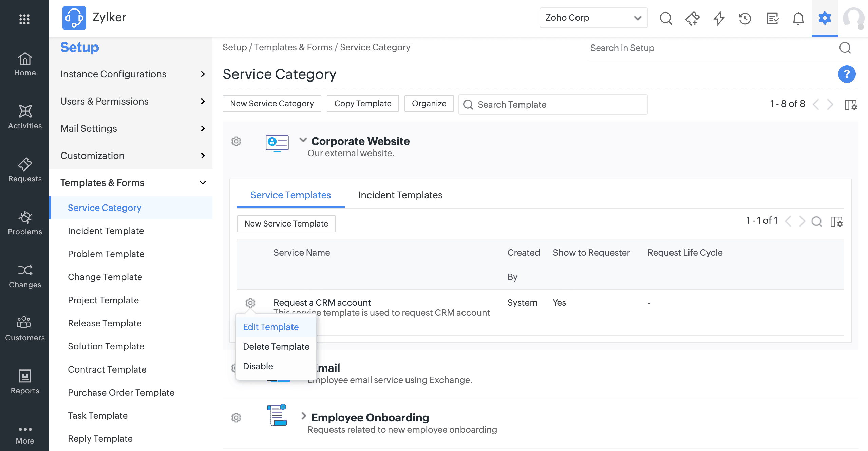Select Disable in the context menu
868x451 pixels.
click(x=258, y=366)
